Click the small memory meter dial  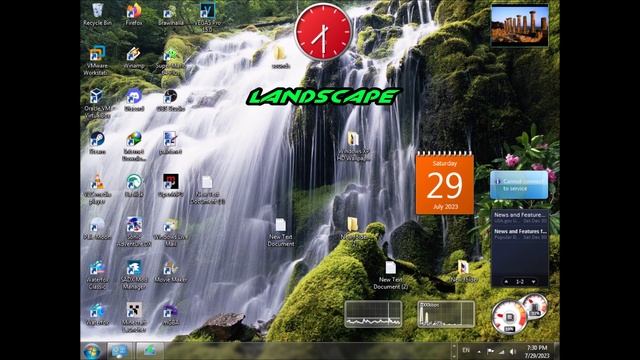535,306
